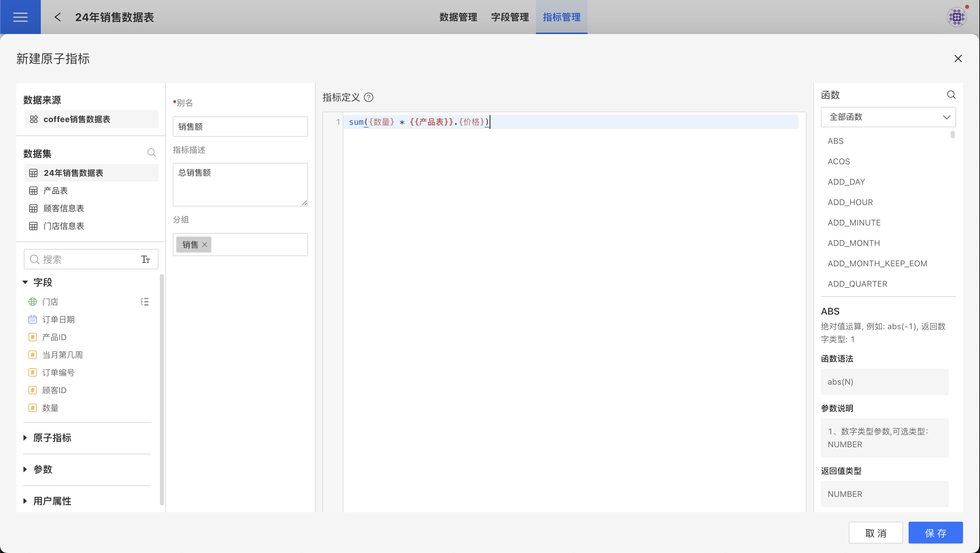The image size is (980, 553).
Task: Expand the 原子指标 section
Action: (x=26, y=438)
